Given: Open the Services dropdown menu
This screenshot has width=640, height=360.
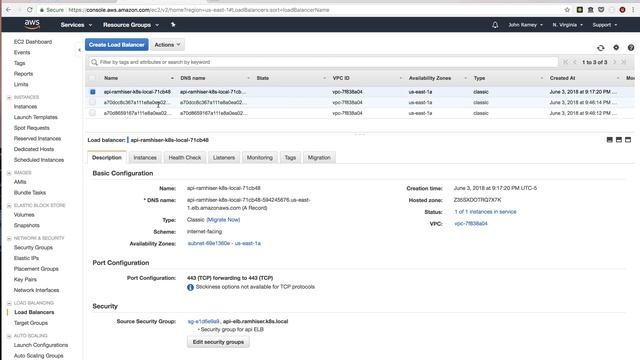Looking at the screenshot, I should [x=76, y=25].
